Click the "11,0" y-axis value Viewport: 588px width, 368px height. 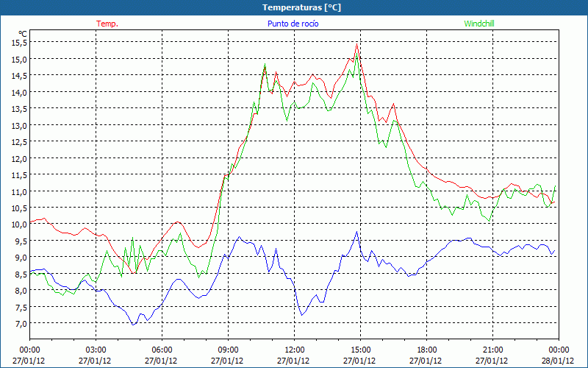[x=20, y=191]
